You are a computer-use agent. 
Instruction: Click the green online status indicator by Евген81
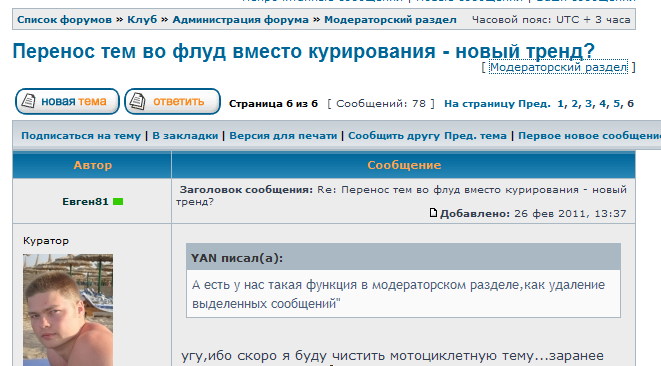(x=118, y=202)
